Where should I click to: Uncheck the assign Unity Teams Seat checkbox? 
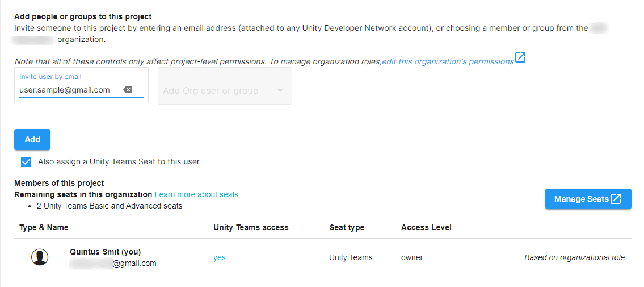(26, 162)
